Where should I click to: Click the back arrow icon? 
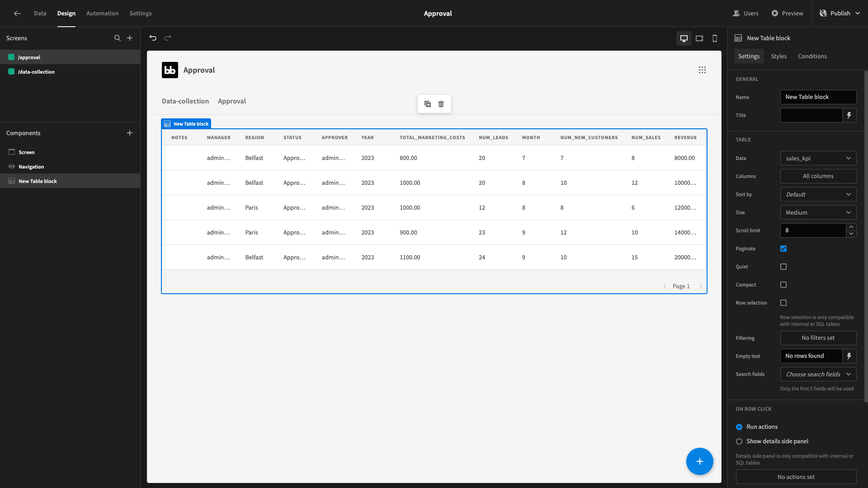tap(17, 14)
